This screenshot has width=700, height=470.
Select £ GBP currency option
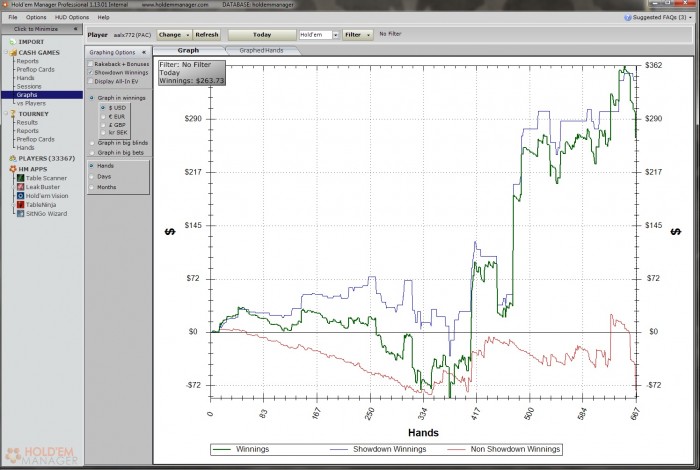[103, 125]
